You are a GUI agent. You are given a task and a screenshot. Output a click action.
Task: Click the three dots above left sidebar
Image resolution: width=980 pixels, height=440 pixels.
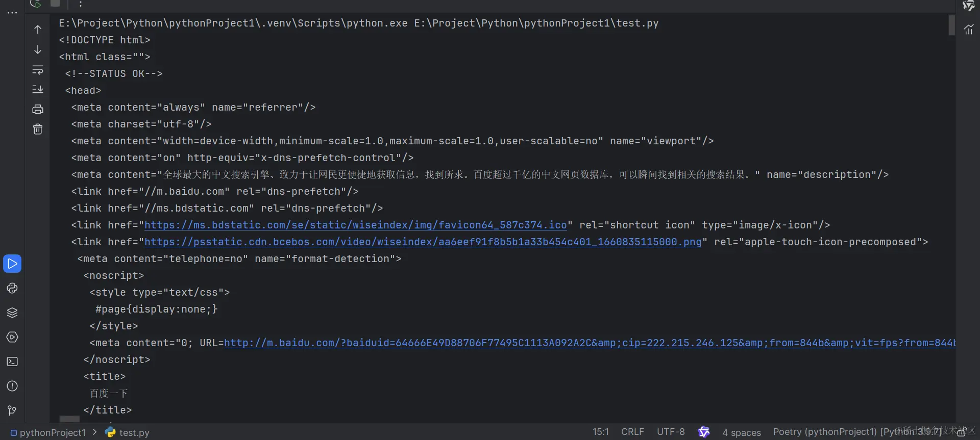[12, 13]
